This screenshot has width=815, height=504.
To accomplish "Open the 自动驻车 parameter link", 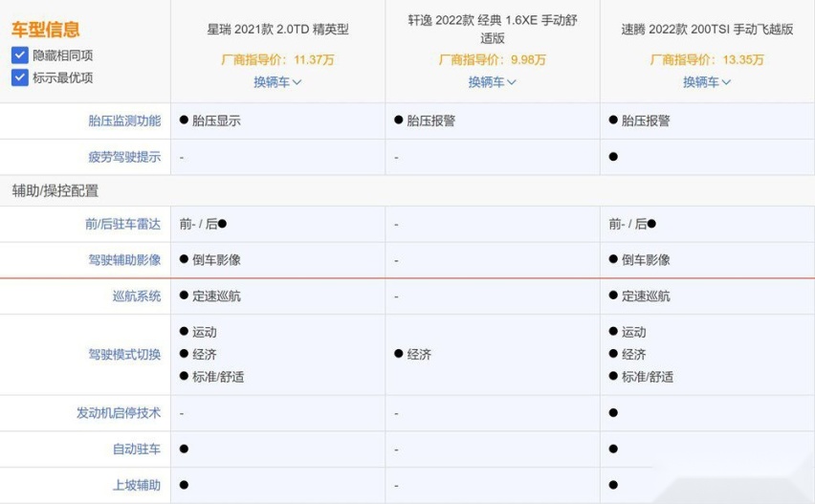I will 137,449.
